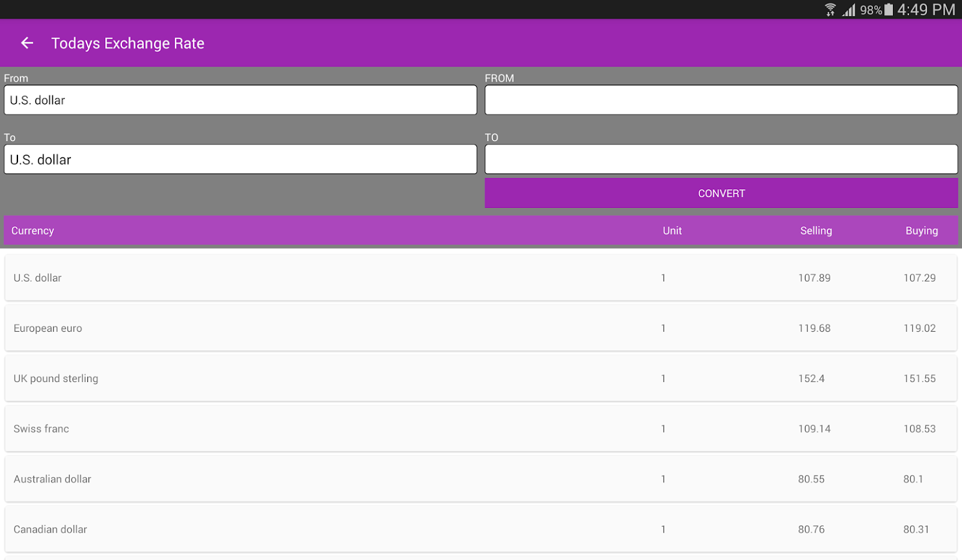962x560 pixels.
Task: Tap the cellular signal strength icon
Action: 849,9
